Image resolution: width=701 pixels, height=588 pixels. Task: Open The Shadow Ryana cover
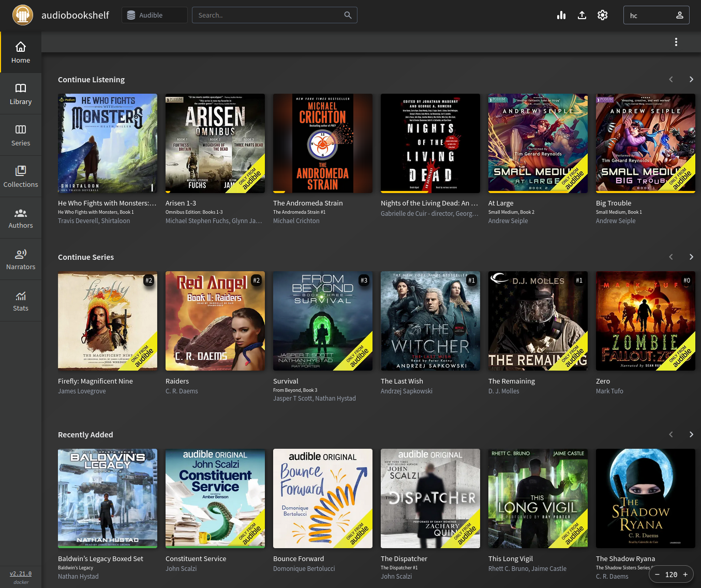[x=646, y=498]
